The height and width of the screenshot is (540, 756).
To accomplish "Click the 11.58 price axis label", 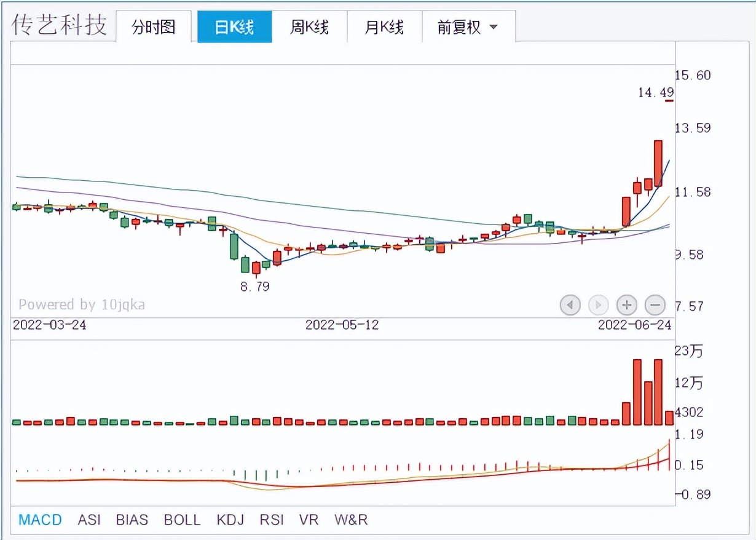I will [x=693, y=192].
